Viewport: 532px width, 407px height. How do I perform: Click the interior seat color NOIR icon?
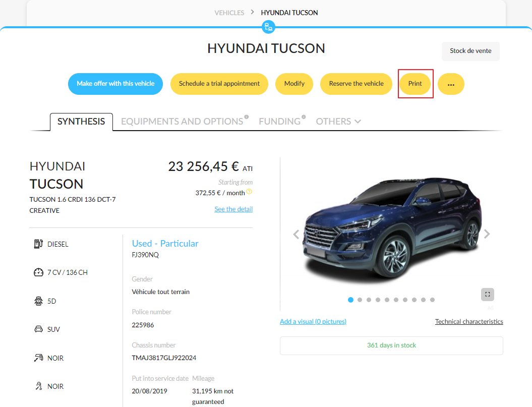tap(39, 386)
